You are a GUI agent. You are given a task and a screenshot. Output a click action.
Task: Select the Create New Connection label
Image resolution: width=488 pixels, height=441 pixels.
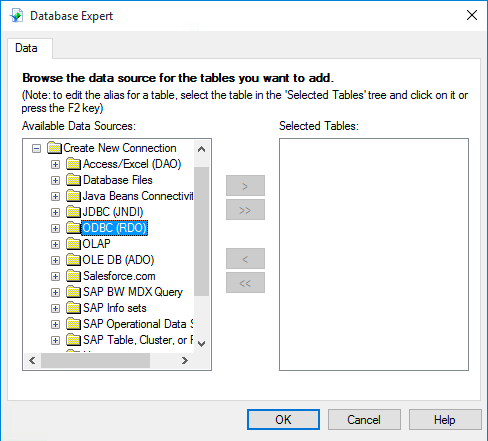pos(120,148)
